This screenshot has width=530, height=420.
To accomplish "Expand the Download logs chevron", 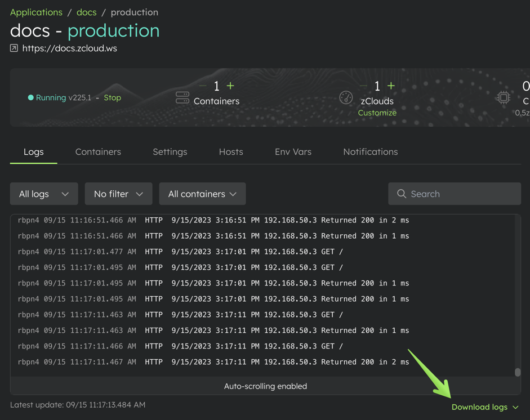I will coord(516,407).
